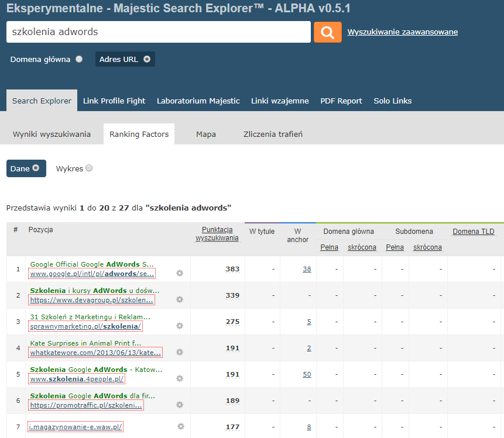Click Pełna under Subdomena header
504x438 pixels.
click(x=395, y=247)
